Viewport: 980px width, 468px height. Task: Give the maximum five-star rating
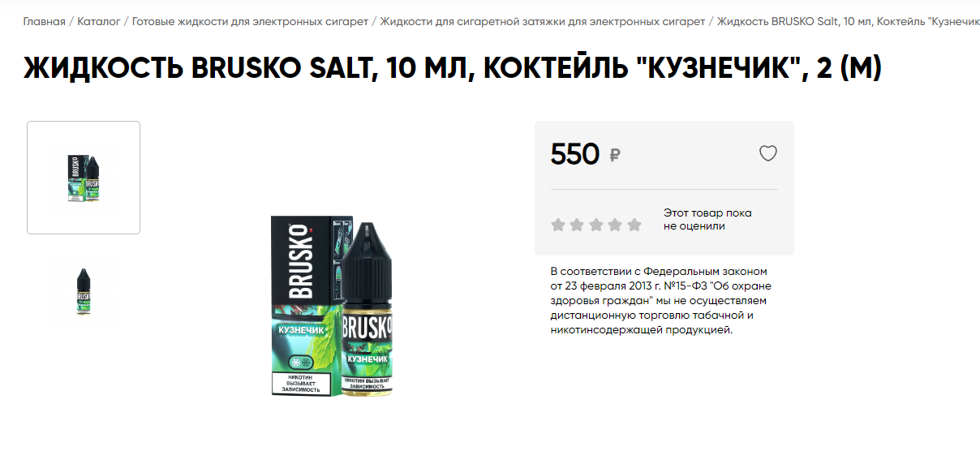click(x=634, y=225)
